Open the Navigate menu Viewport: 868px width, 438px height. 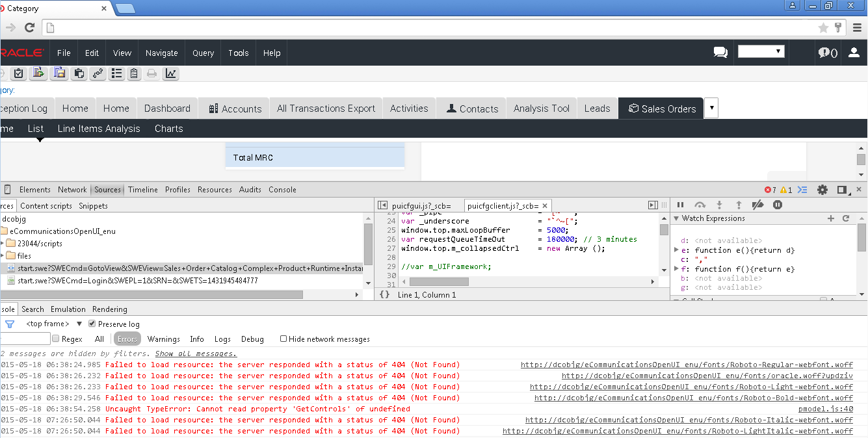click(x=162, y=53)
